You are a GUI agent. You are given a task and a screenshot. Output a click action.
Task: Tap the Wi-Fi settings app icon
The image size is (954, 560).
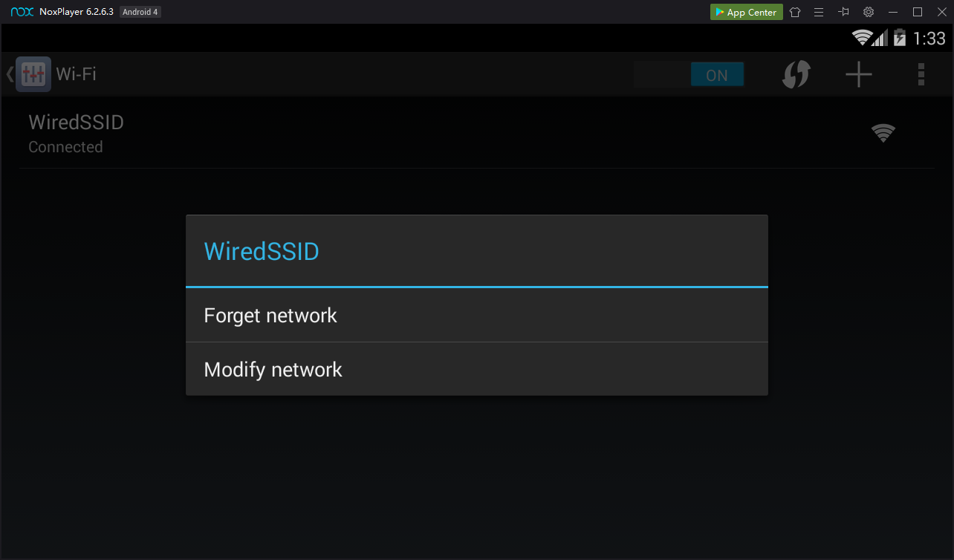point(33,74)
